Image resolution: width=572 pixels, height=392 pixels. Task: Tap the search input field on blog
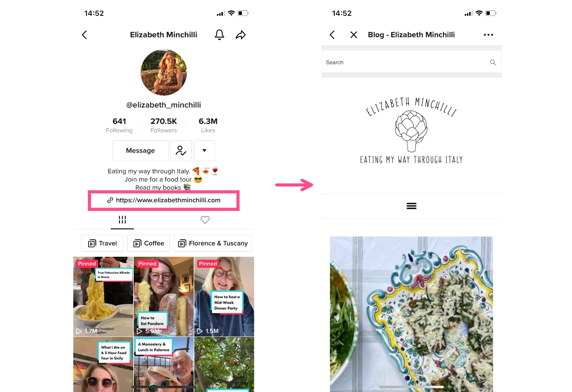click(x=410, y=62)
